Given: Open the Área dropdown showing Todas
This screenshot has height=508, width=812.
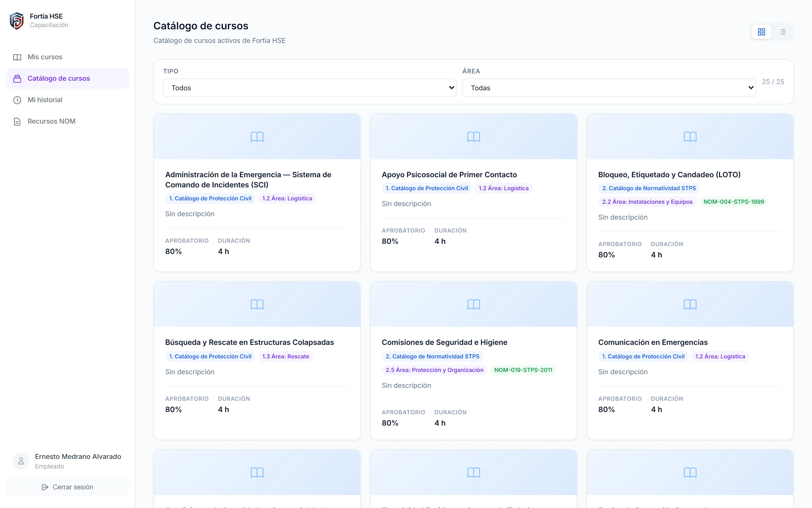Looking at the screenshot, I should 609,88.
